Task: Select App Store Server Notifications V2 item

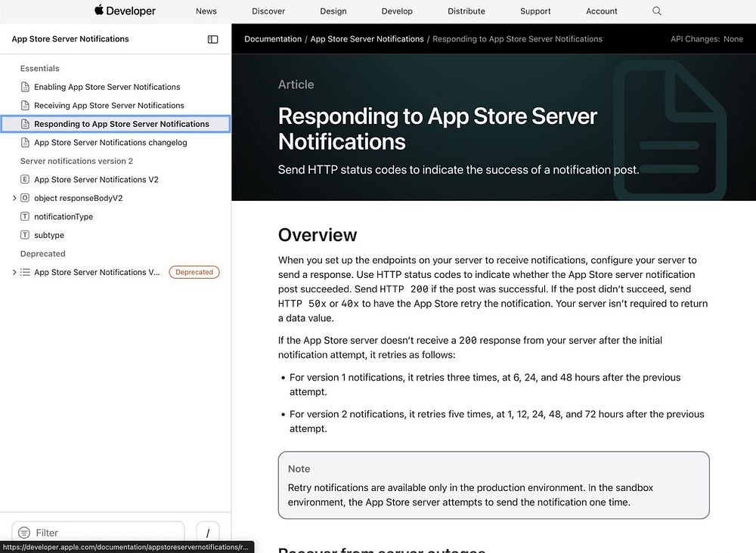Action: [x=96, y=180]
